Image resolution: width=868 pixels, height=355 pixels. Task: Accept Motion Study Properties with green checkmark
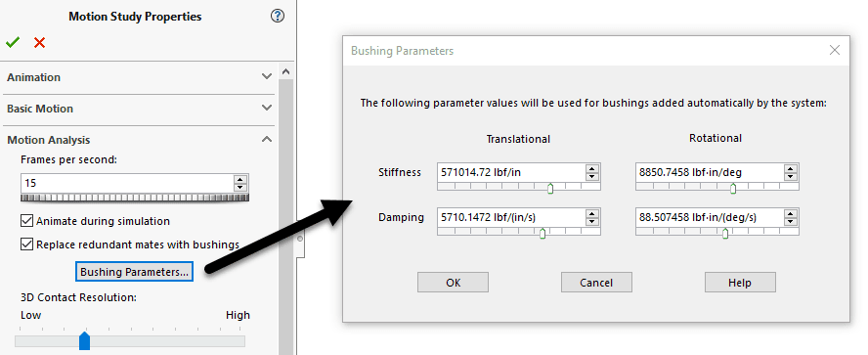12,43
